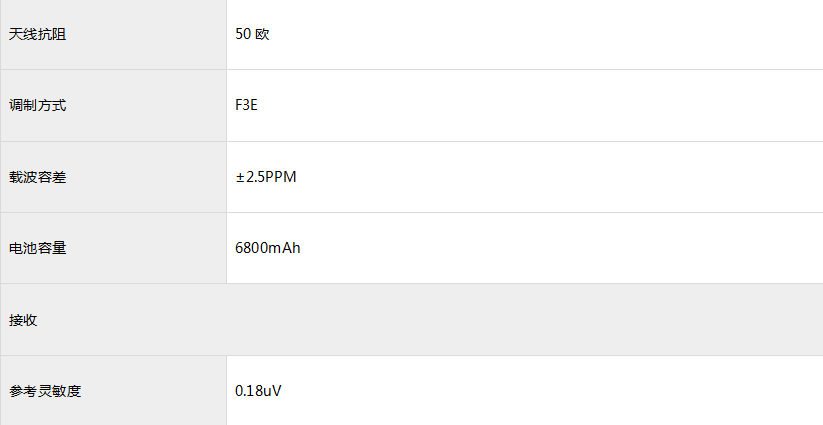Image resolution: width=823 pixels, height=425 pixels.
Task: Click the number 2.5 in tolerance row
Action: click(256, 177)
